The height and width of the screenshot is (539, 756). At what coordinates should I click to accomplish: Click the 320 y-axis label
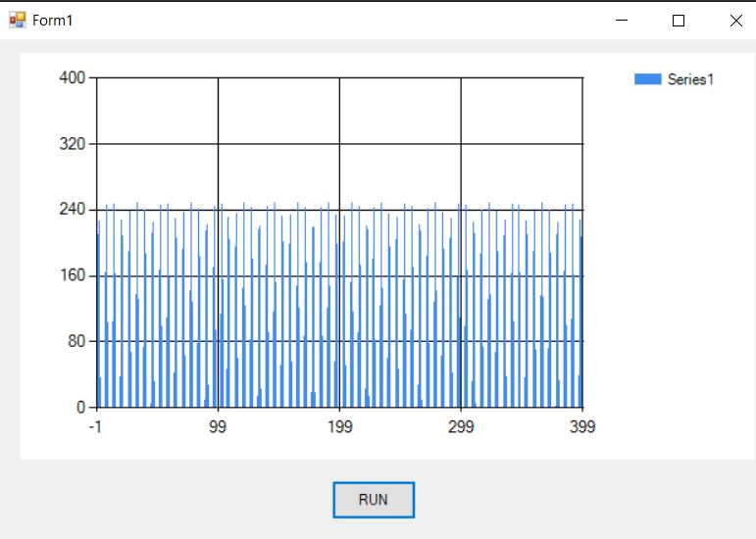point(73,143)
